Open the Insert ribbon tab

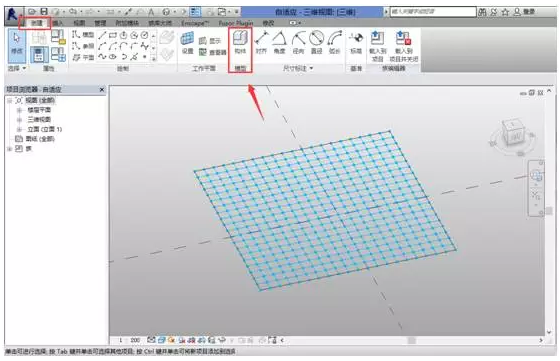58,23
